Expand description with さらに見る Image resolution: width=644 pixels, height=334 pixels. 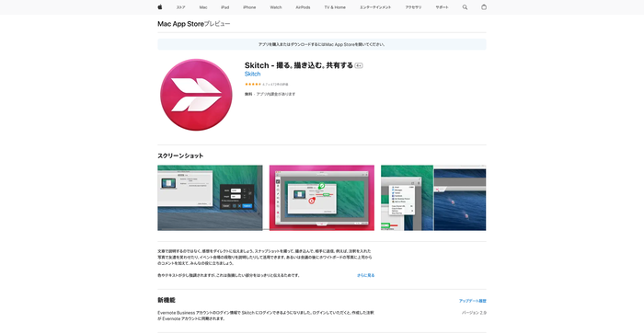[x=365, y=275]
